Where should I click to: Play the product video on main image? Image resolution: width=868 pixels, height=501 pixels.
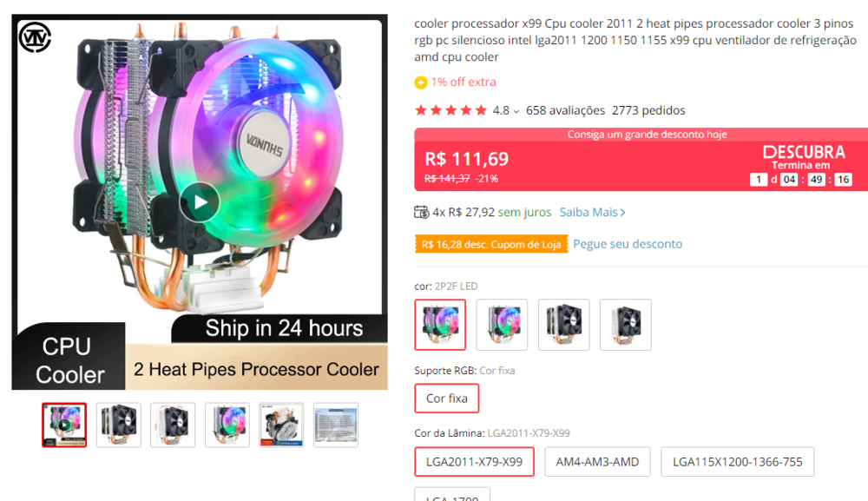[200, 203]
